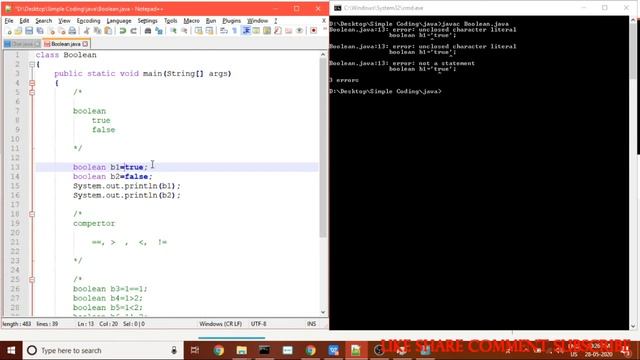Click the Print toolbar icon
The image size is (640, 360).
click(x=72, y=31)
